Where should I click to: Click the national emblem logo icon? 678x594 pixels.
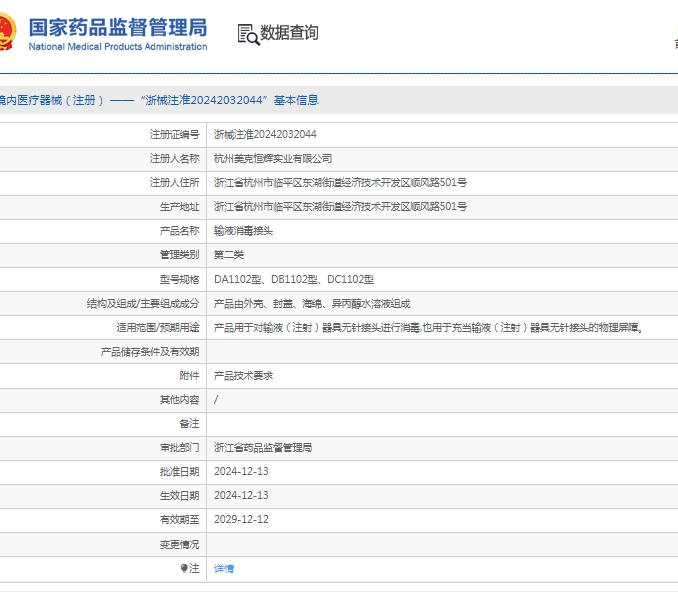[7, 32]
